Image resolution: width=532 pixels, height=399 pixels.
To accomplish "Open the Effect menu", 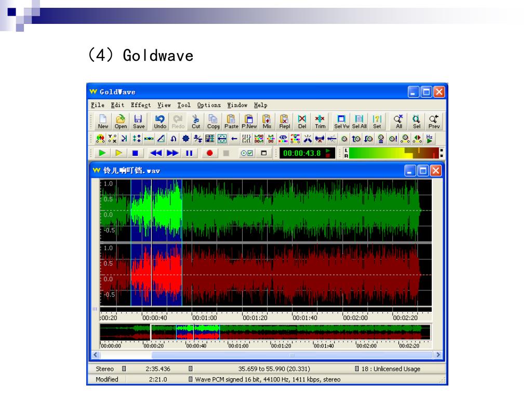I will pyautogui.click(x=140, y=105).
